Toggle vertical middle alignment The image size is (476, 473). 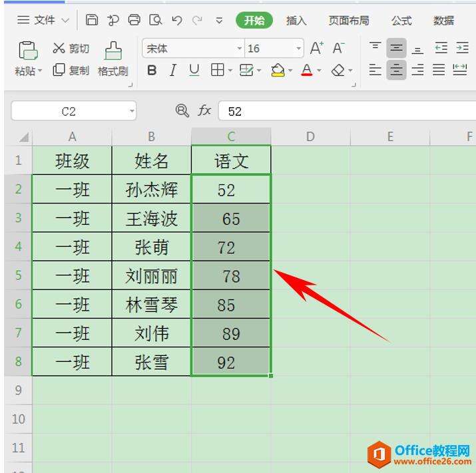pos(396,48)
